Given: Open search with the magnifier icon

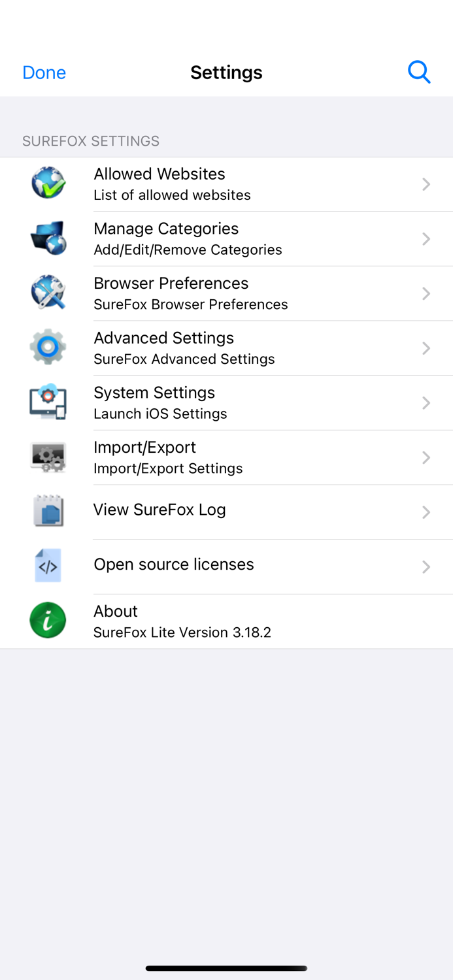Looking at the screenshot, I should pos(419,72).
